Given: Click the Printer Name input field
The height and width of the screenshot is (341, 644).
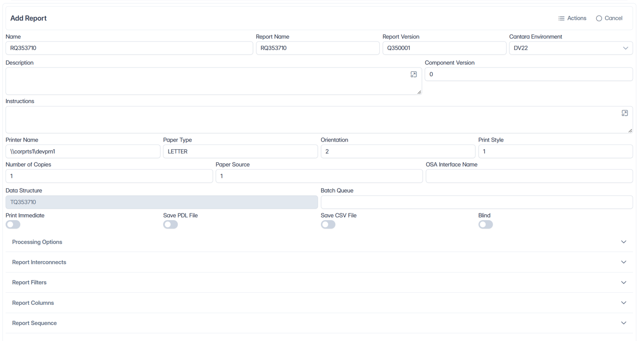Looking at the screenshot, I should tap(83, 151).
